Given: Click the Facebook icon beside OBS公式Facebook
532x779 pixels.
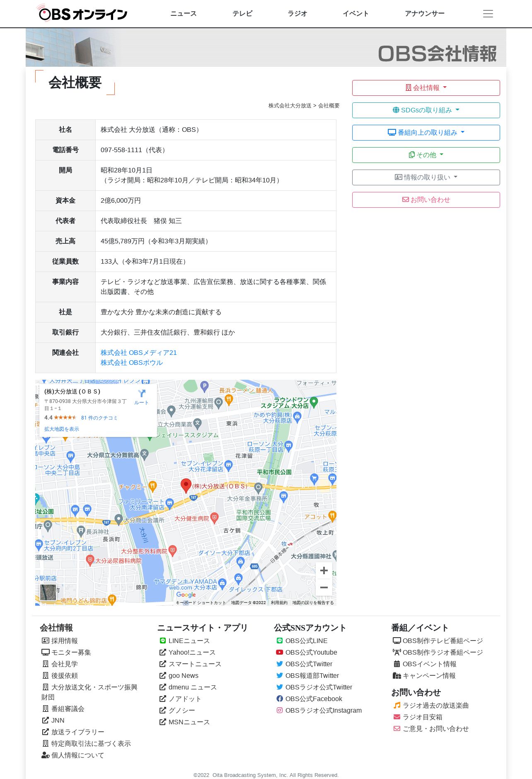Looking at the screenshot, I should [280, 699].
